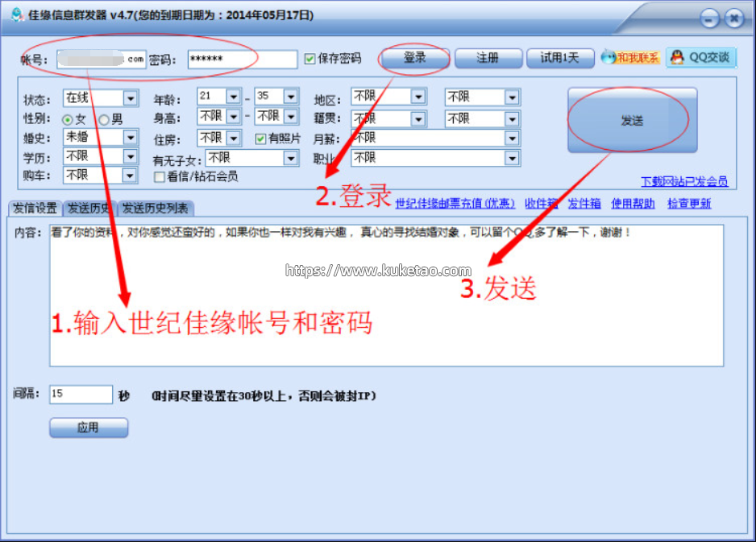Image resolution: width=756 pixels, height=542 pixels.
Task: Open the 月薪 dropdown
Action: (436, 139)
